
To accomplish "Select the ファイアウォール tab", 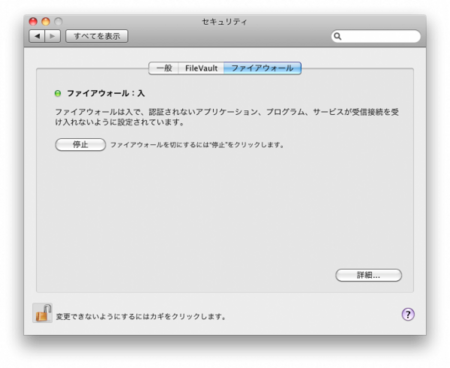I will pyautogui.click(x=263, y=68).
